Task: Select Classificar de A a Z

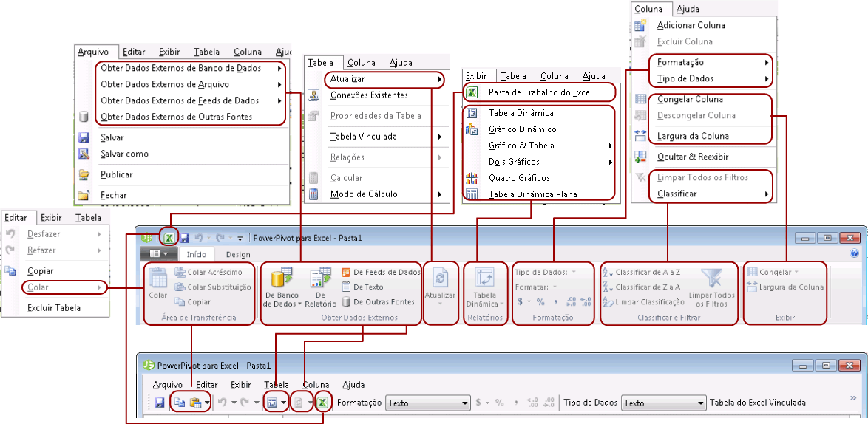Action: (x=641, y=272)
